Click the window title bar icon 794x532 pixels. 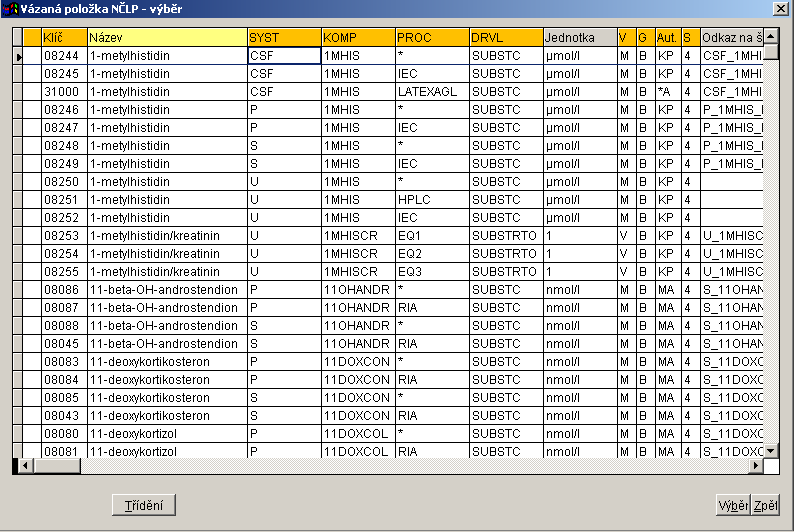click(10, 9)
